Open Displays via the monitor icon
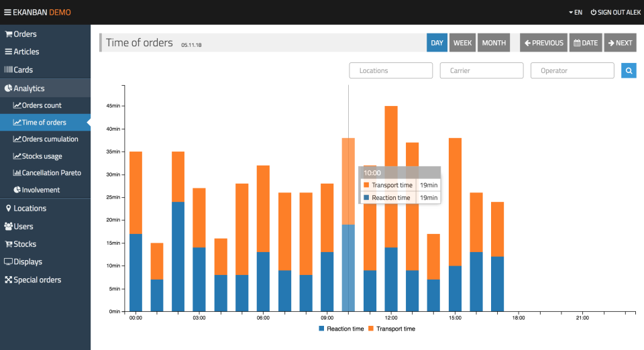644x350 pixels. [x=8, y=261]
